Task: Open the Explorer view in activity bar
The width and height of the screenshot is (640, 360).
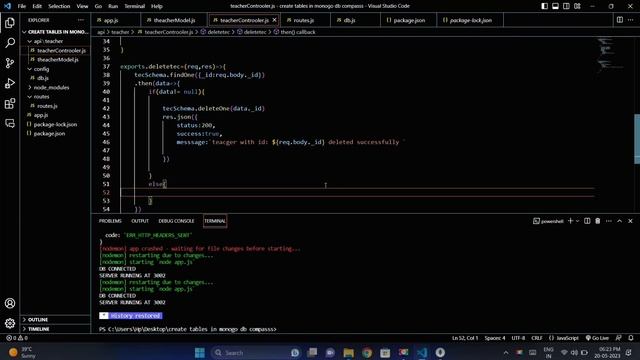Action: [10, 22]
